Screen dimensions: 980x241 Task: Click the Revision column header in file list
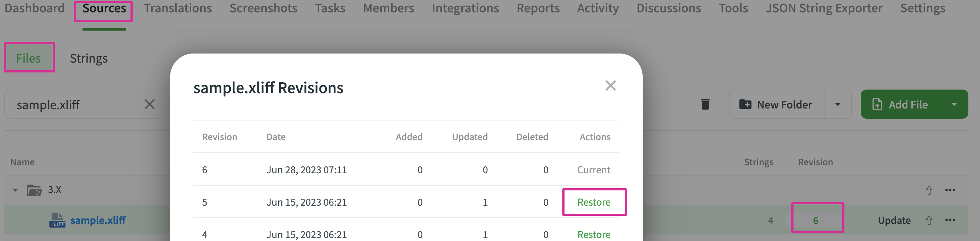[815, 162]
